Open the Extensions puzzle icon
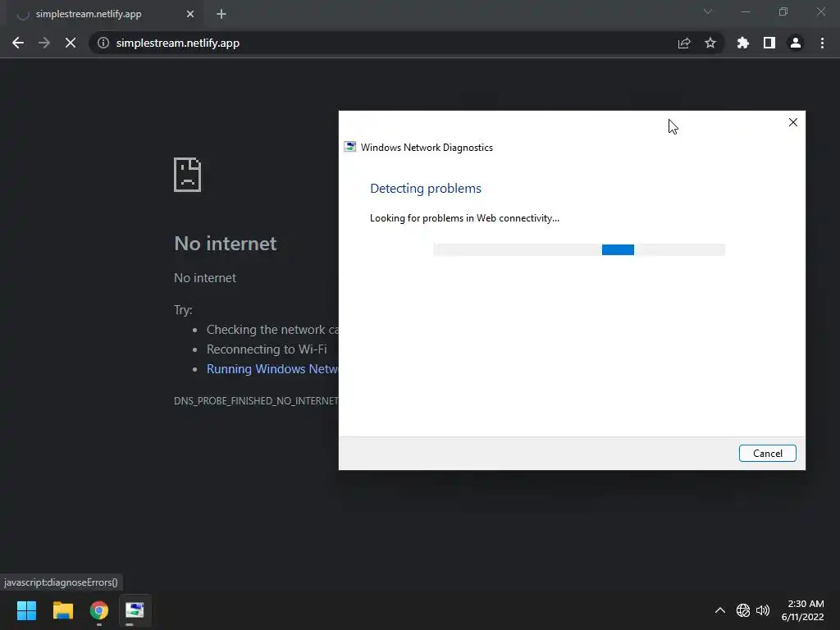 (x=743, y=43)
